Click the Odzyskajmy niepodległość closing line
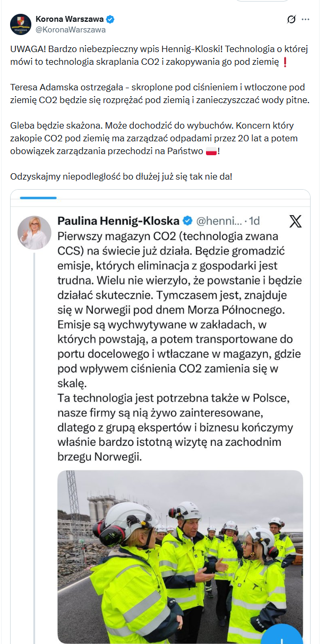 point(121,176)
